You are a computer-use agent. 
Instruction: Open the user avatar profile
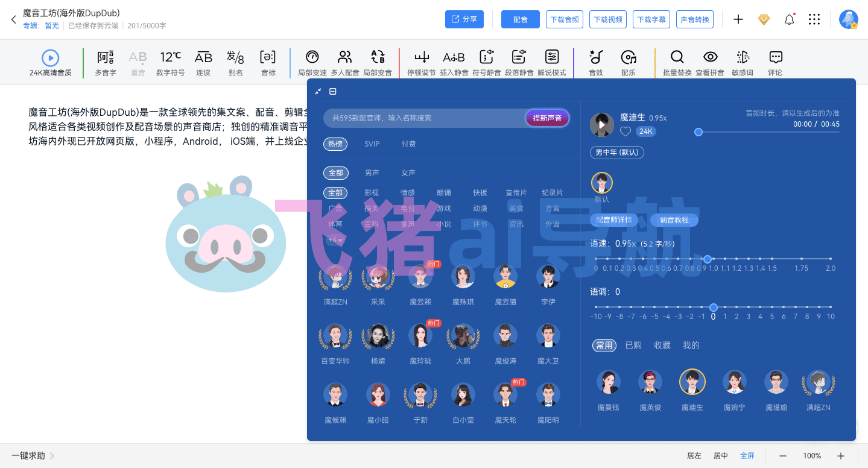point(849,19)
